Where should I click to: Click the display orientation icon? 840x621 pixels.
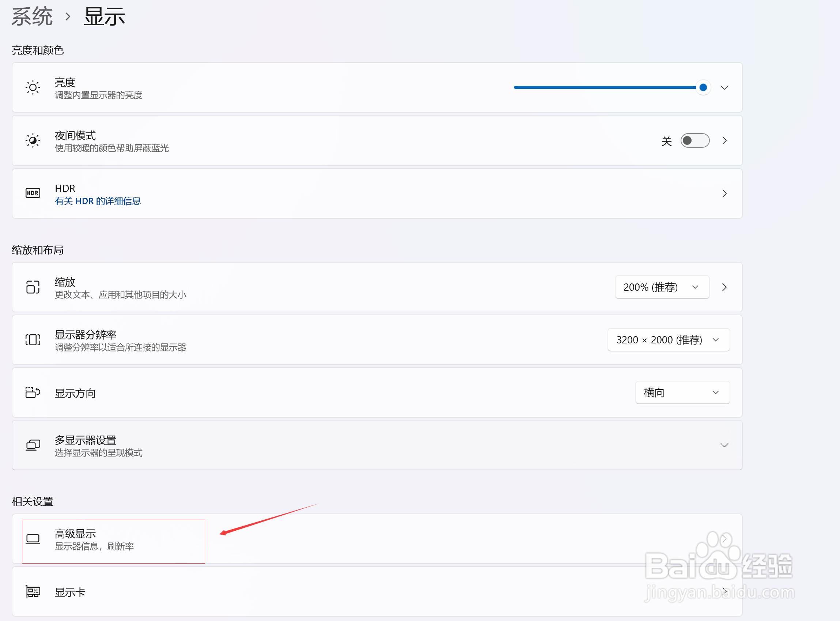(33, 392)
